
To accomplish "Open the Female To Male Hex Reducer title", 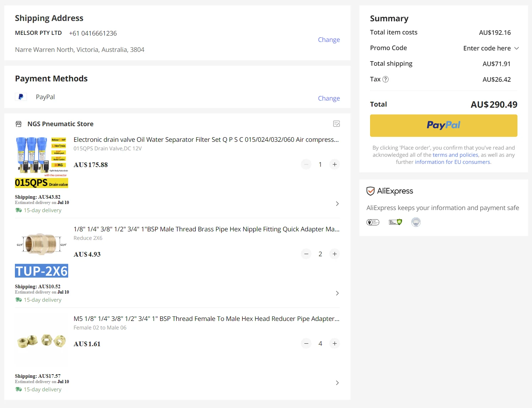I will point(206,319).
